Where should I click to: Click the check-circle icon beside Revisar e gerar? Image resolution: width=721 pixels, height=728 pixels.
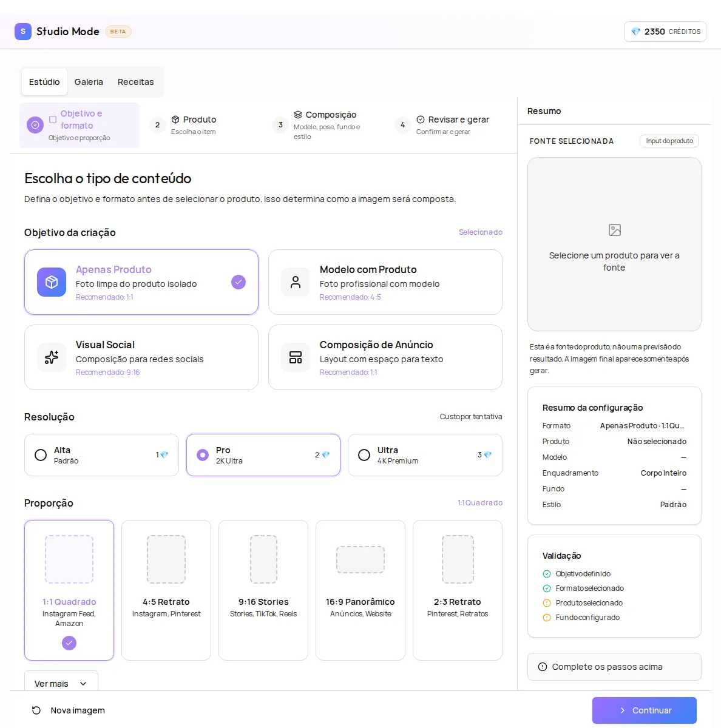421,120
